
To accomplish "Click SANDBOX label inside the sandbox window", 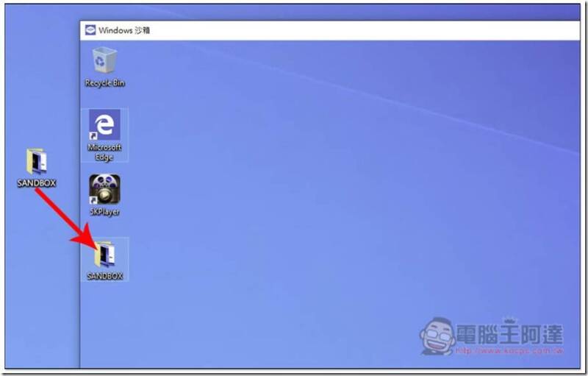I will tap(104, 276).
